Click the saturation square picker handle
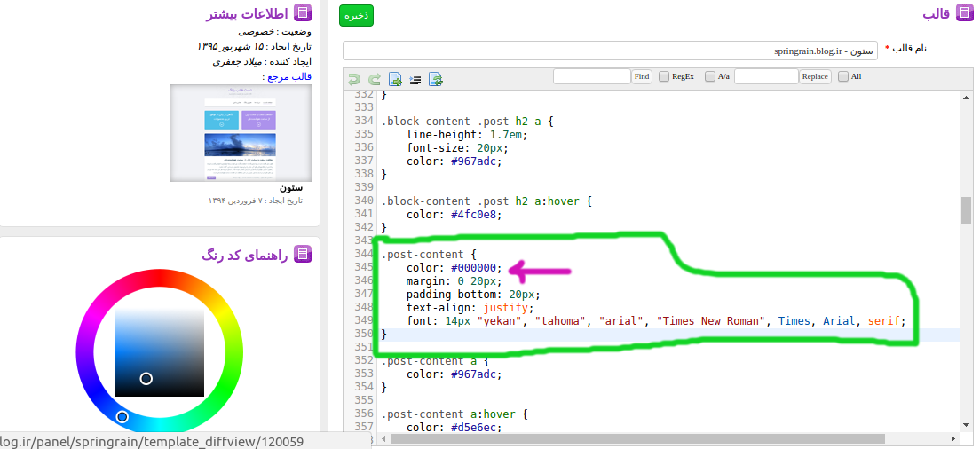980x449 pixels. pos(146,378)
